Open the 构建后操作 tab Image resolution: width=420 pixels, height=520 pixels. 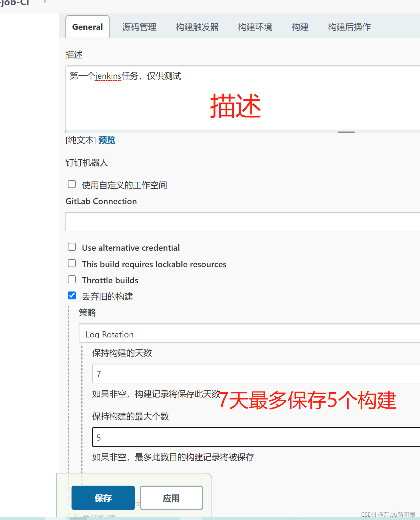(x=349, y=27)
